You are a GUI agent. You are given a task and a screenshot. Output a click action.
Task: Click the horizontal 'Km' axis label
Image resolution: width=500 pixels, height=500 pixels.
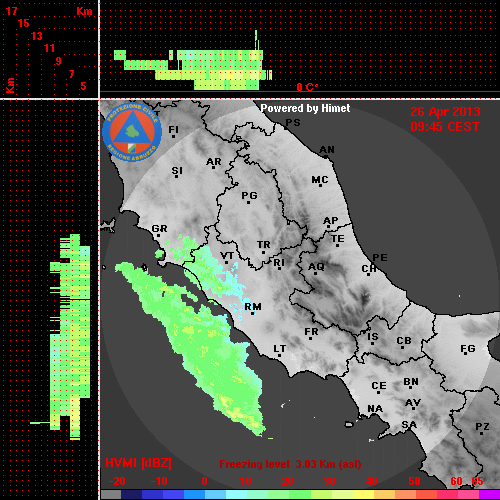[x=84, y=11]
